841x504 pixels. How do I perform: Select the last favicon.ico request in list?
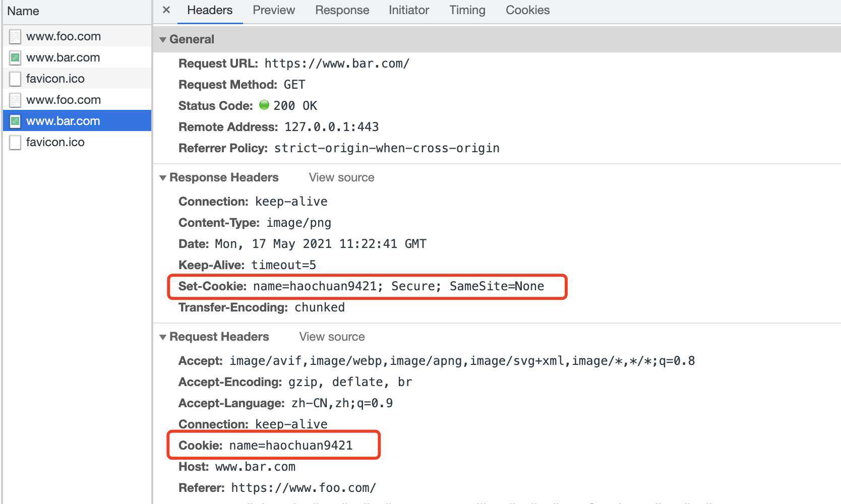pyautogui.click(x=77, y=142)
